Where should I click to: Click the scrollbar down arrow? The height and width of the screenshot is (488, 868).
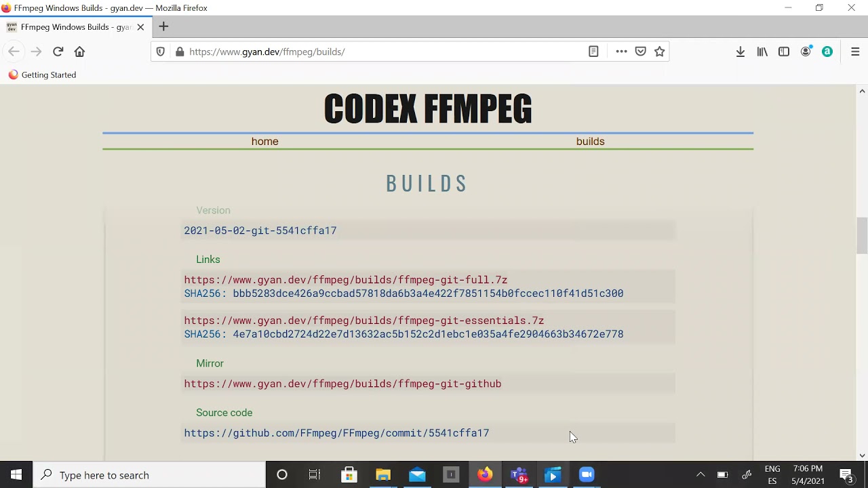862,455
